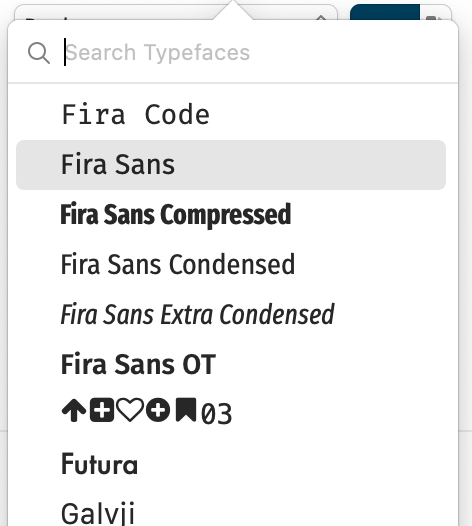
Task: Focus the Search Typefaces field
Action: point(255,53)
